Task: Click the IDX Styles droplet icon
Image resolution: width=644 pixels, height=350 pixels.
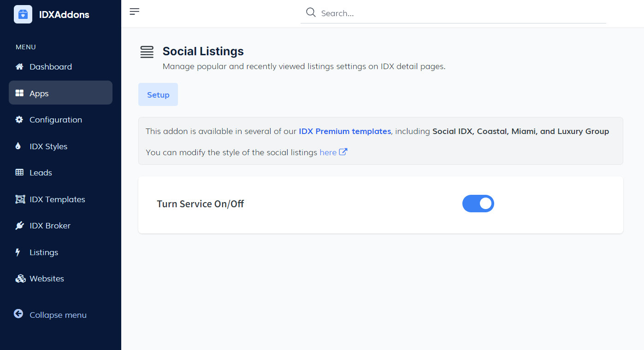Action: [18, 146]
